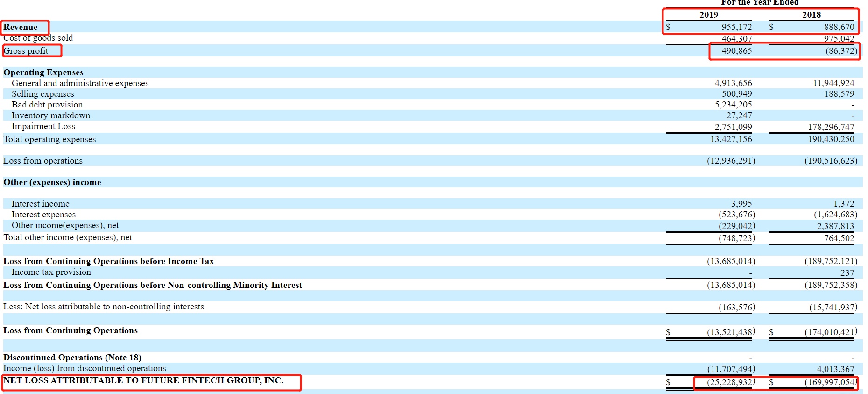
Task: Click impairment value 2,751,099
Action: tap(734, 127)
